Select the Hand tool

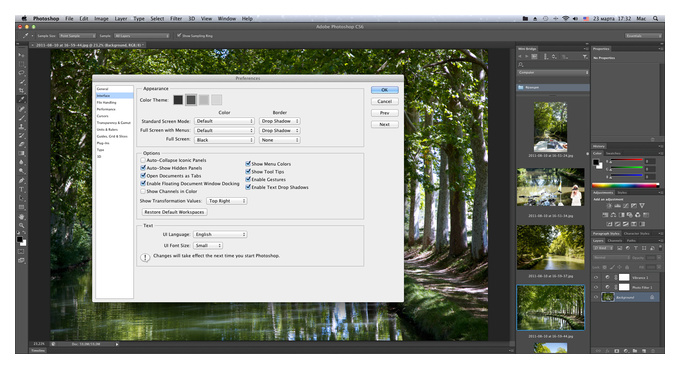coord(21,216)
